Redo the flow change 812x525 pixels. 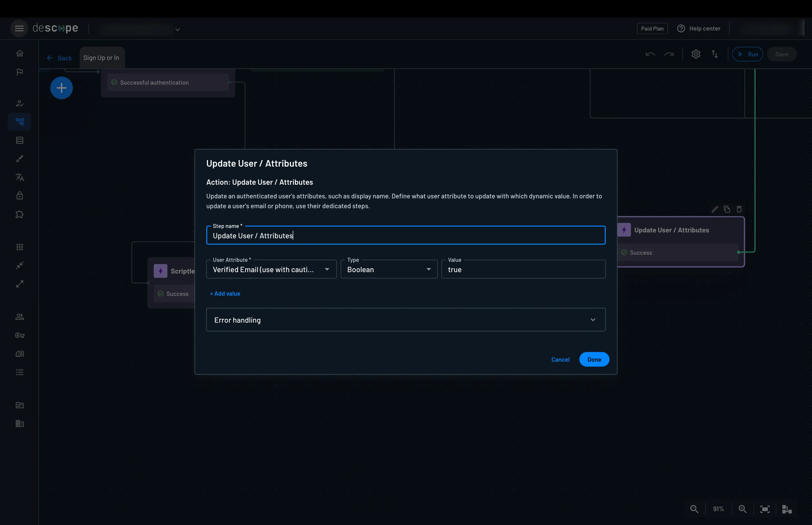click(x=669, y=54)
